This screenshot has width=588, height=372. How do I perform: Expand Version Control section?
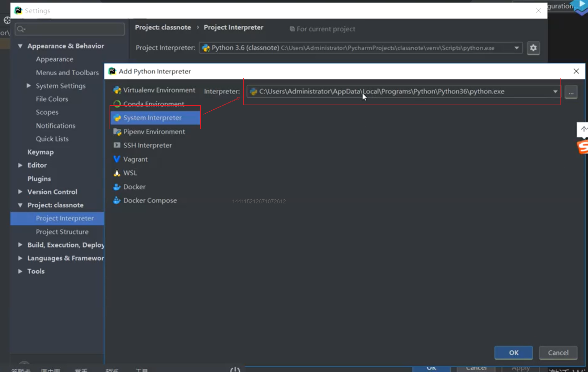[20, 192]
